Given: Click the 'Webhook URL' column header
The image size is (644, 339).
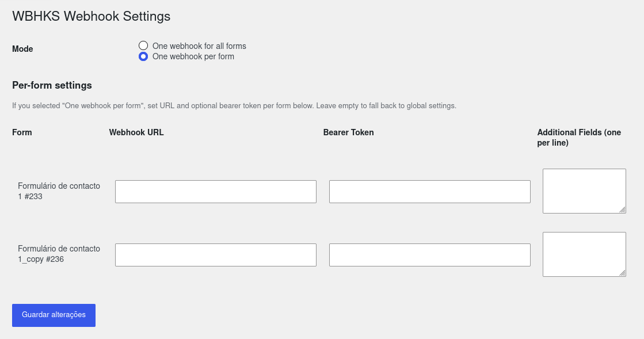Looking at the screenshot, I should click(x=136, y=132).
